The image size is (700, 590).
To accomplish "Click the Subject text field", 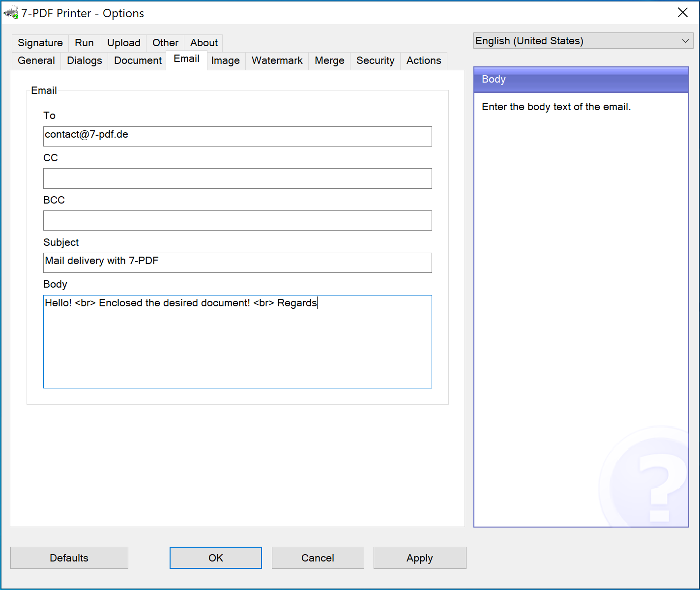I will click(x=237, y=263).
